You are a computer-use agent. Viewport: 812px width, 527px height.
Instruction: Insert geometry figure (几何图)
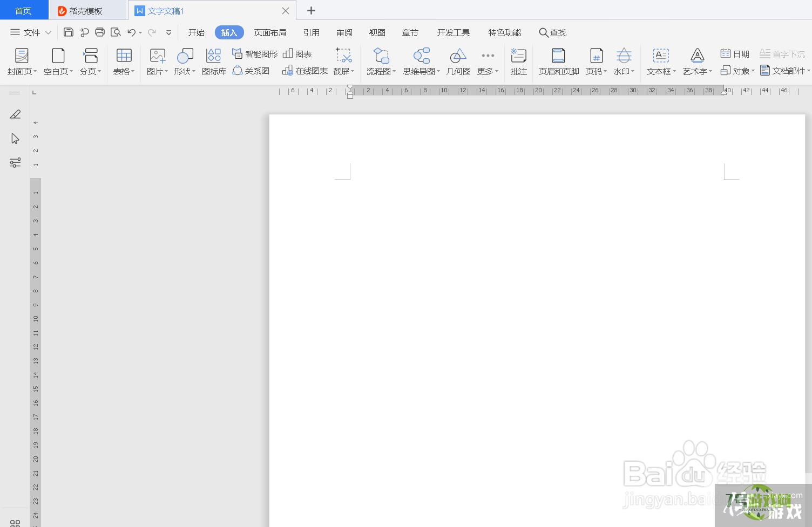point(458,62)
